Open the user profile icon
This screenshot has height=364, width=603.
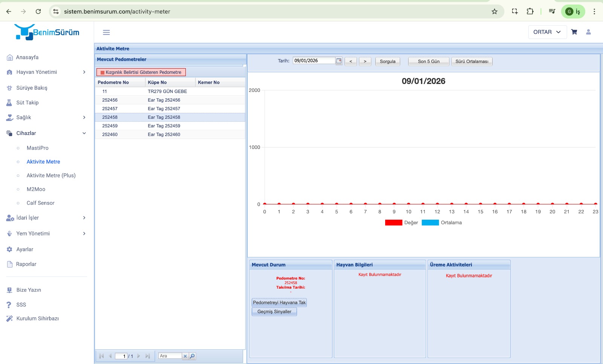click(x=588, y=32)
